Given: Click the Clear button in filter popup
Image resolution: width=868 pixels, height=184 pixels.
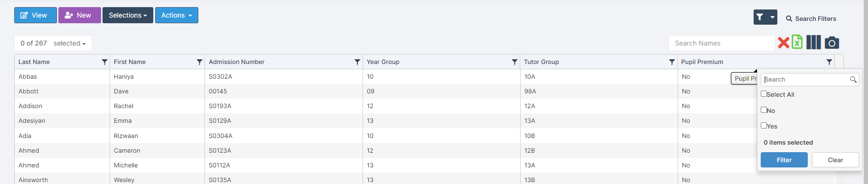Looking at the screenshot, I should [835, 160].
